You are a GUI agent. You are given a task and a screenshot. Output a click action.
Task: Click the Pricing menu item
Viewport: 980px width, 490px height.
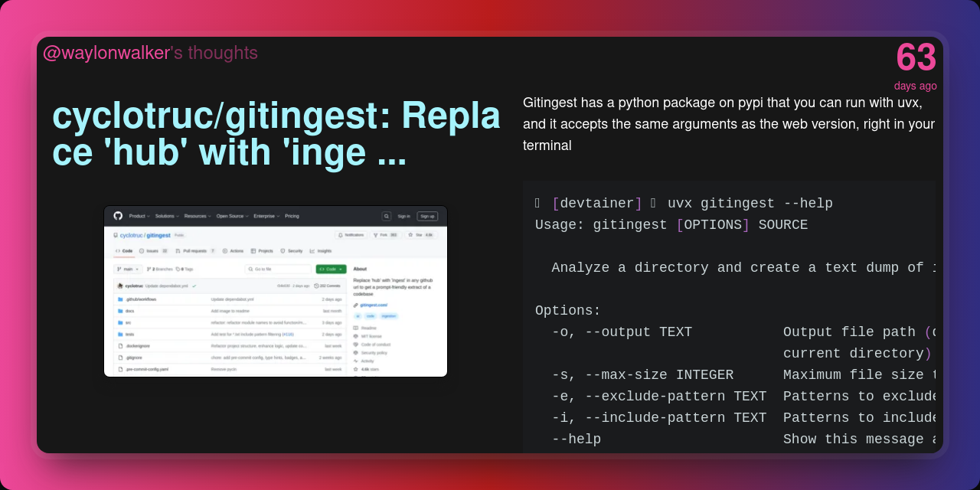point(292,216)
